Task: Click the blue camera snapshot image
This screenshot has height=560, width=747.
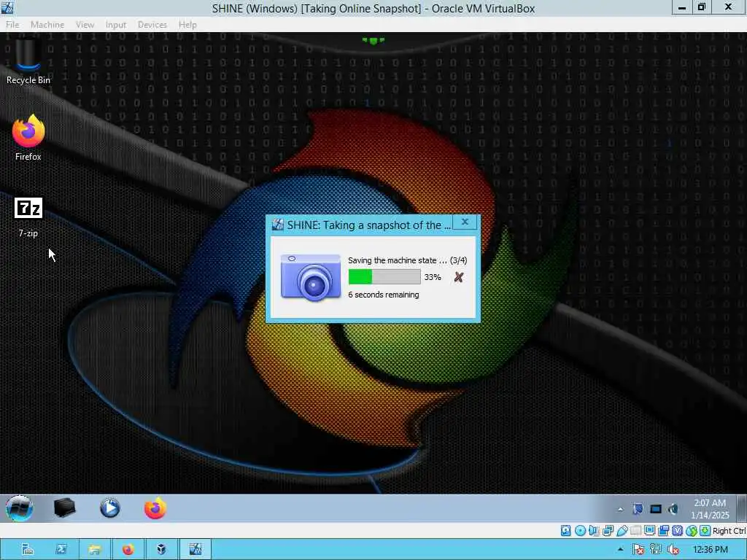Action: 311,278
